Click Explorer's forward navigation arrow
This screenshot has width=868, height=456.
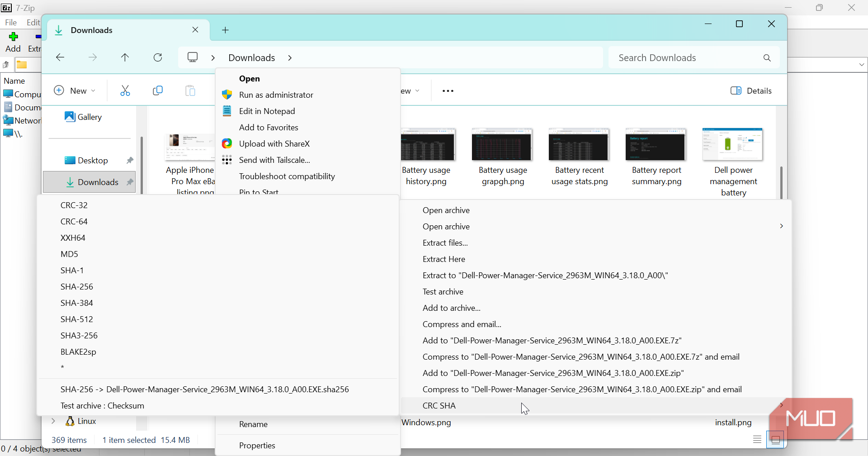click(x=93, y=57)
